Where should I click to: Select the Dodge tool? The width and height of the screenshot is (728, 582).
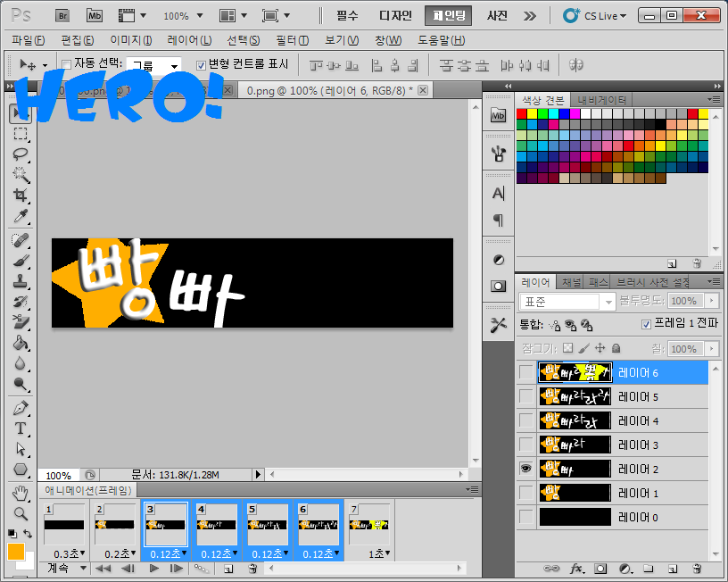pyautogui.click(x=20, y=384)
